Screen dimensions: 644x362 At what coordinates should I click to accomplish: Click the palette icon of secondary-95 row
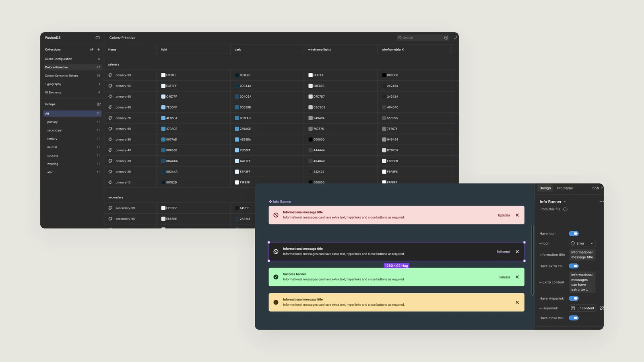pos(110,219)
